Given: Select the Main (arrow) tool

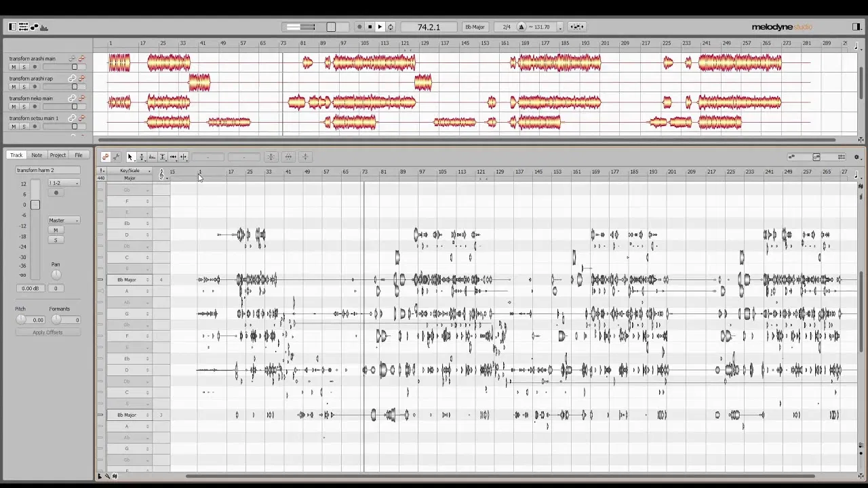Looking at the screenshot, I should coord(130,157).
